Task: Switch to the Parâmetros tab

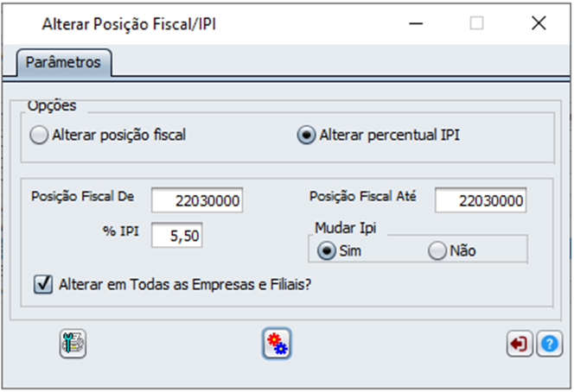Action: [x=63, y=62]
